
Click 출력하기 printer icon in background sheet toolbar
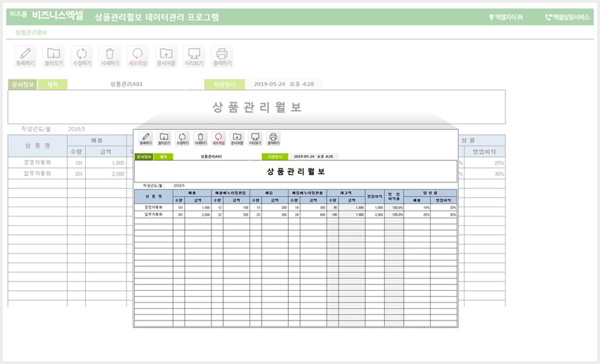point(223,57)
